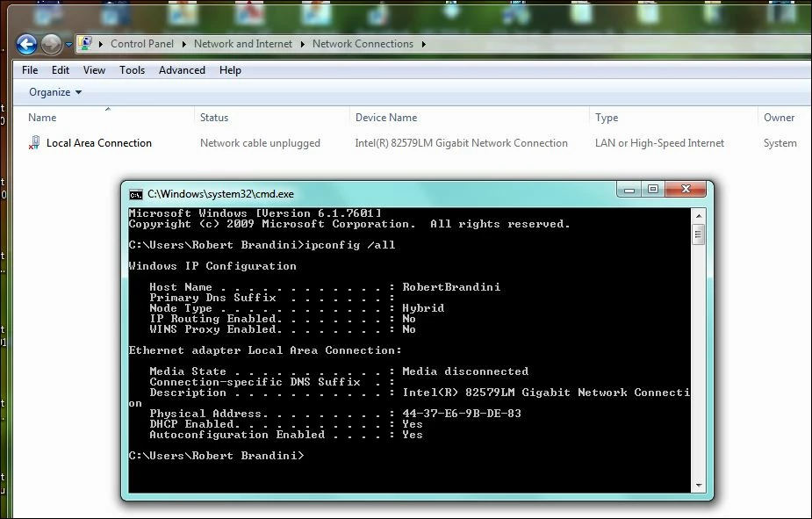Open the File menu
Image resolution: width=812 pixels, height=519 pixels.
pyautogui.click(x=30, y=70)
